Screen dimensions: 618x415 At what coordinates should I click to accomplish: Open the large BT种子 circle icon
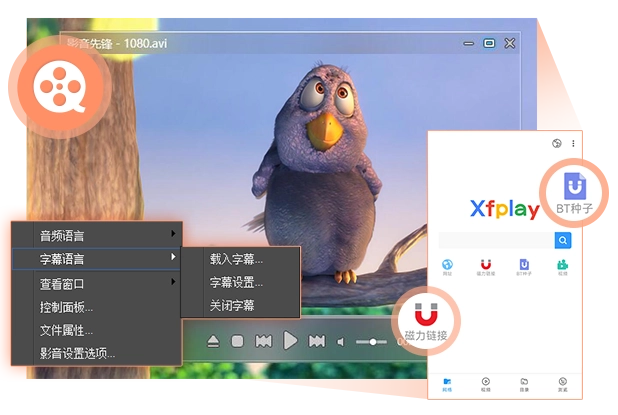[575, 191]
